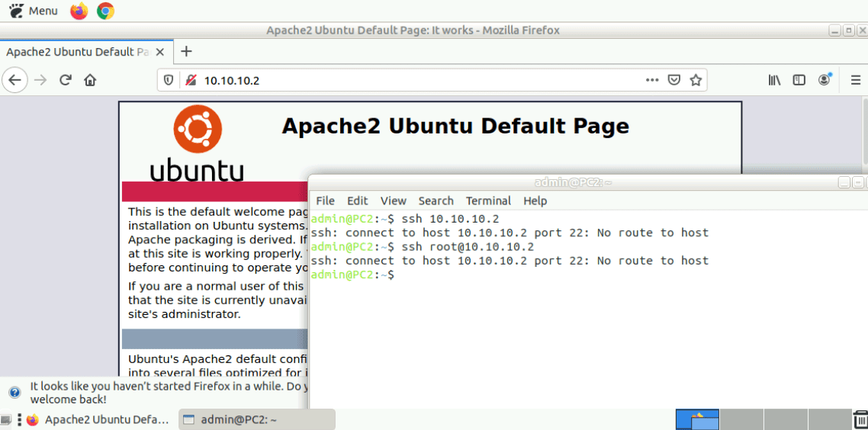Open a new Firefox tab
The width and height of the screenshot is (868, 430).
(x=187, y=52)
